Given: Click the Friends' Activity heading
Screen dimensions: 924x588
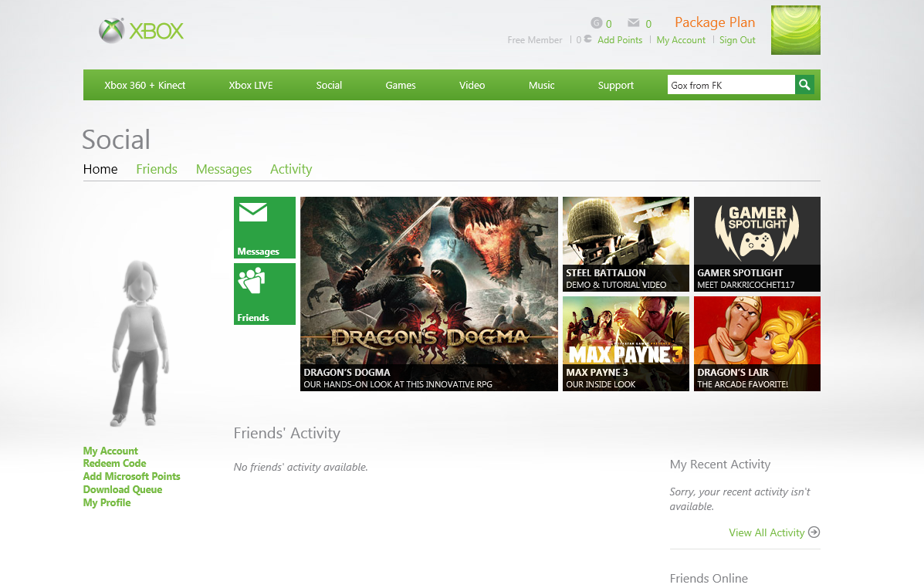Looking at the screenshot, I should pos(287,433).
